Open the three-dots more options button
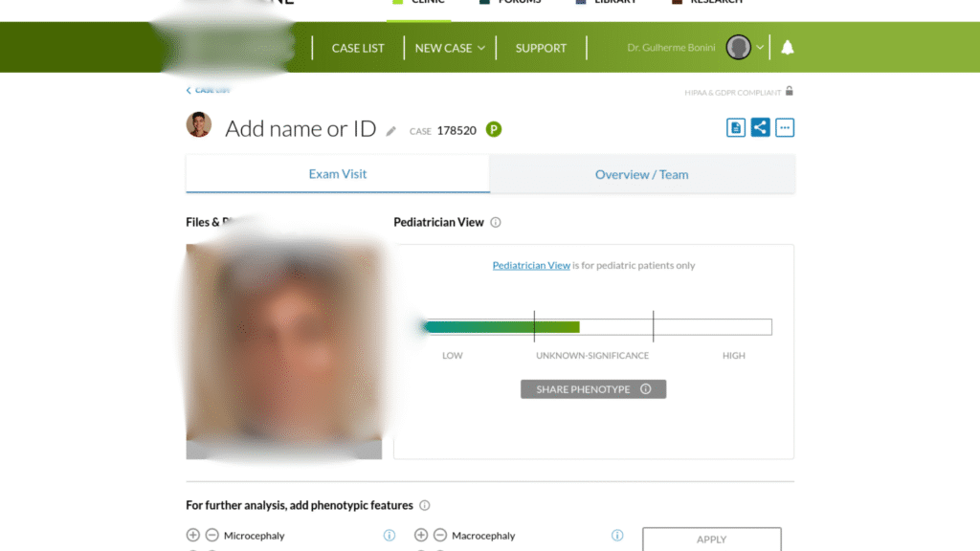 point(785,127)
